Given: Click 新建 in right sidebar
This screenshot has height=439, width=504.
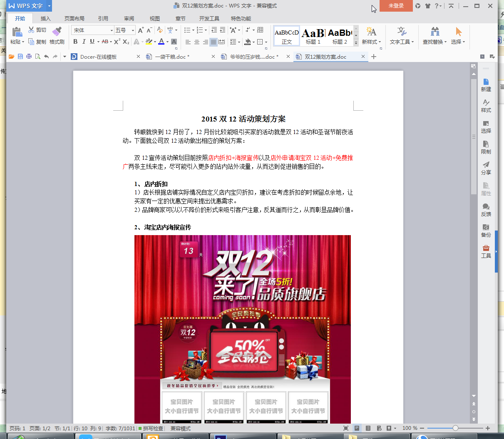Looking at the screenshot, I should [486, 85].
